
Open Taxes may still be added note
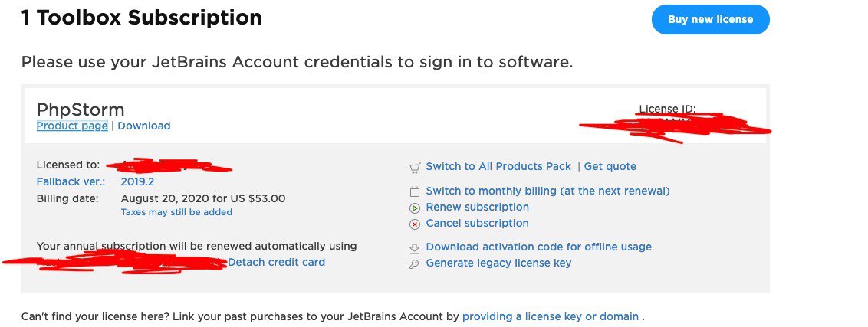tap(176, 212)
